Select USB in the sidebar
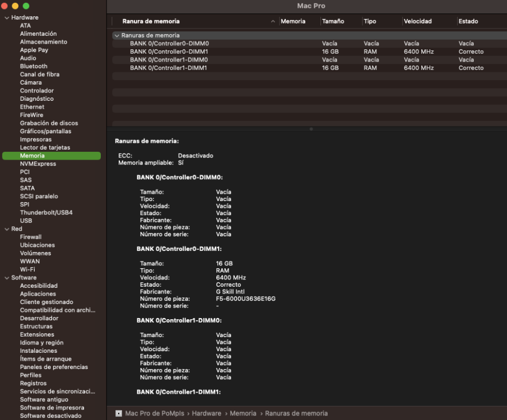The height and width of the screenshot is (420, 507). pyautogui.click(x=26, y=221)
